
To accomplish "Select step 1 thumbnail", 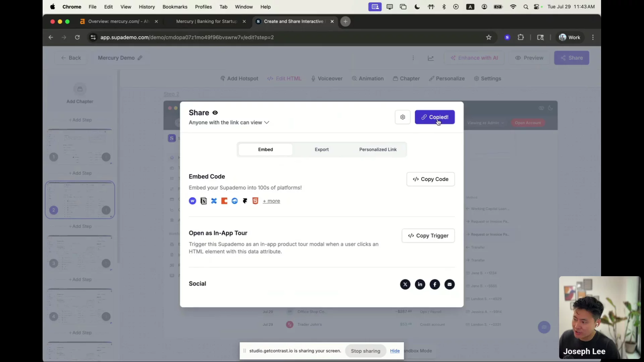I will point(80,146).
